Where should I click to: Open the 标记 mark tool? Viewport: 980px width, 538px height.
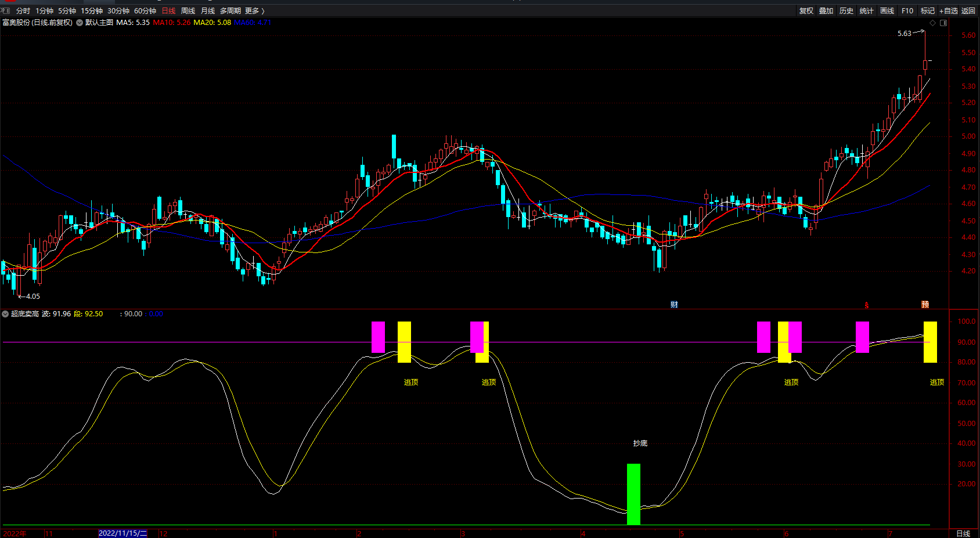click(x=928, y=11)
